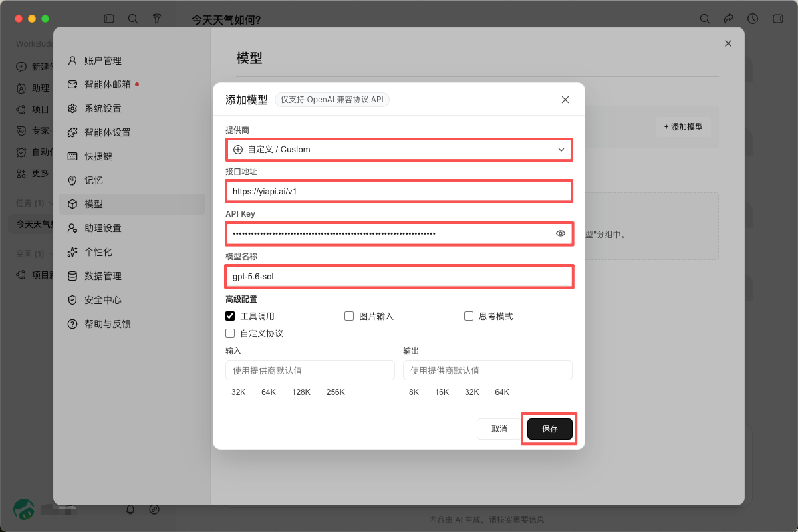
Task: Expand the 任务 (1) section
Action: tap(35, 203)
